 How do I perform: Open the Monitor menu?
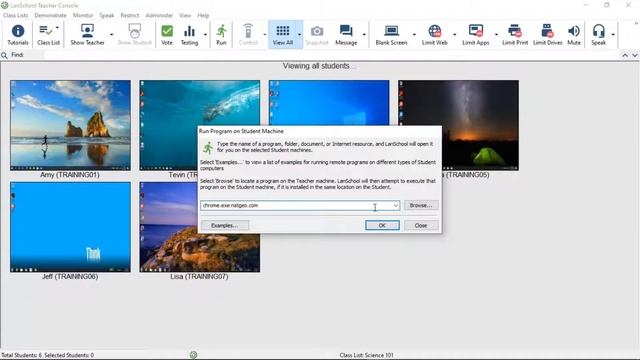83,16
